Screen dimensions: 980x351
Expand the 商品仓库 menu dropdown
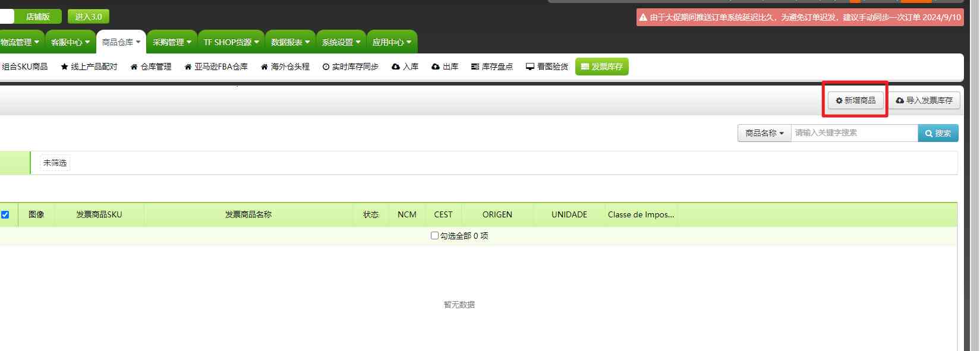click(x=121, y=42)
